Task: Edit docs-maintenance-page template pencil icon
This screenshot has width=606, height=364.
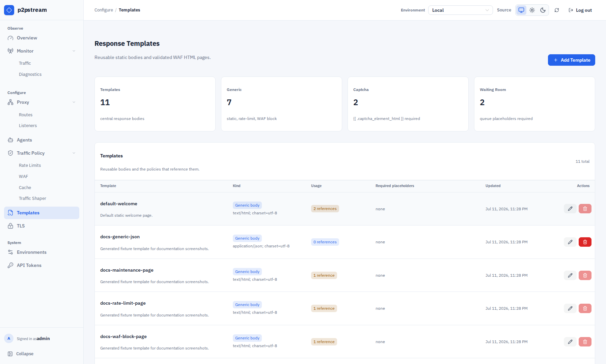Action: click(570, 275)
